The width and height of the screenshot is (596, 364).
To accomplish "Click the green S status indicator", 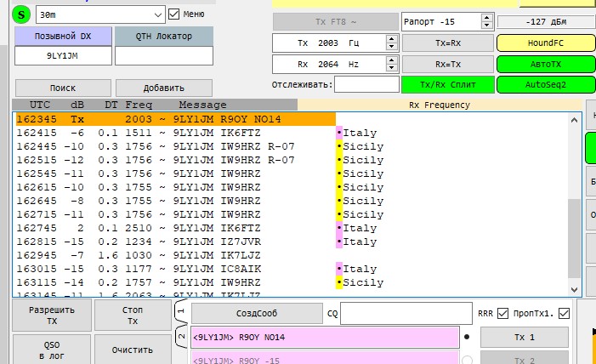I will [23, 14].
